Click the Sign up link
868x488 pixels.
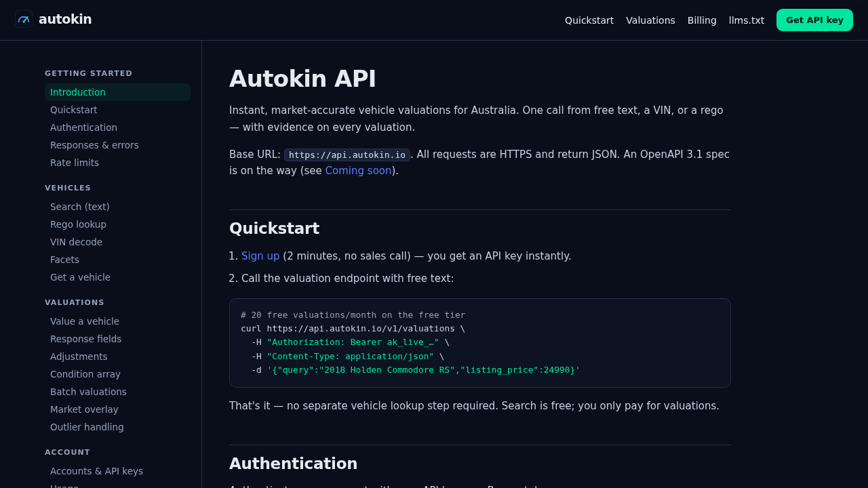[x=260, y=256]
